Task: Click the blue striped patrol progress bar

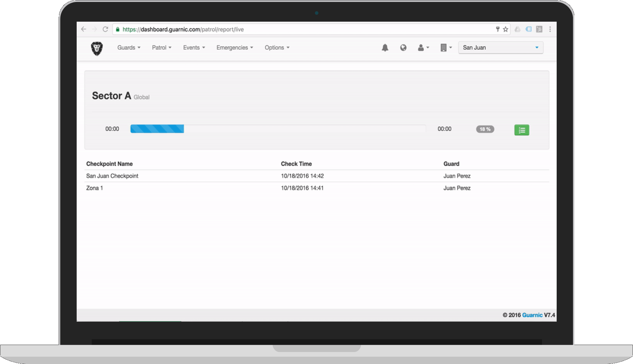Action: [x=157, y=129]
